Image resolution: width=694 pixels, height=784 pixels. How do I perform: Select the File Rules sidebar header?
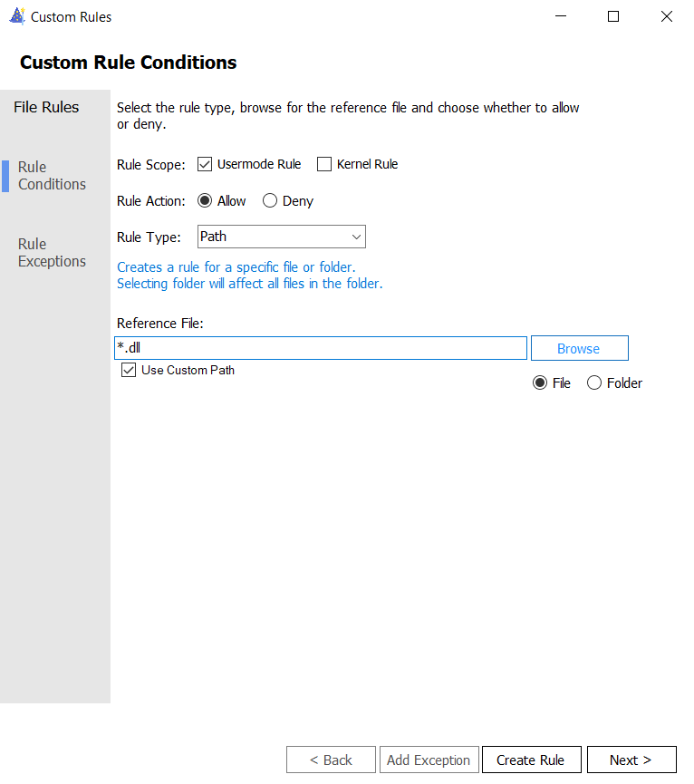point(46,107)
